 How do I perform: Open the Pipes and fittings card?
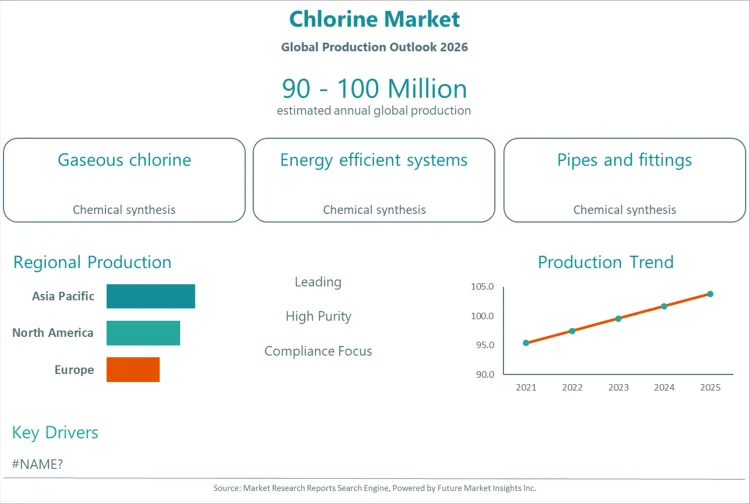(x=624, y=180)
